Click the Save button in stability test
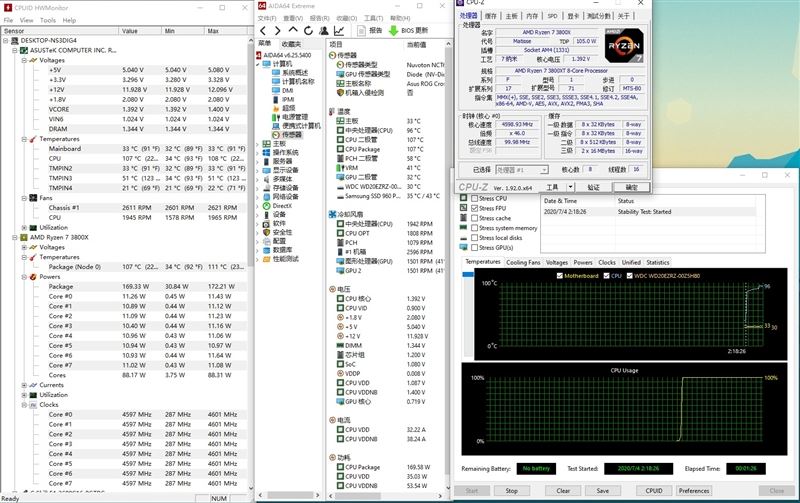Screen dimensions: 800x503 click(x=603, y=491)
